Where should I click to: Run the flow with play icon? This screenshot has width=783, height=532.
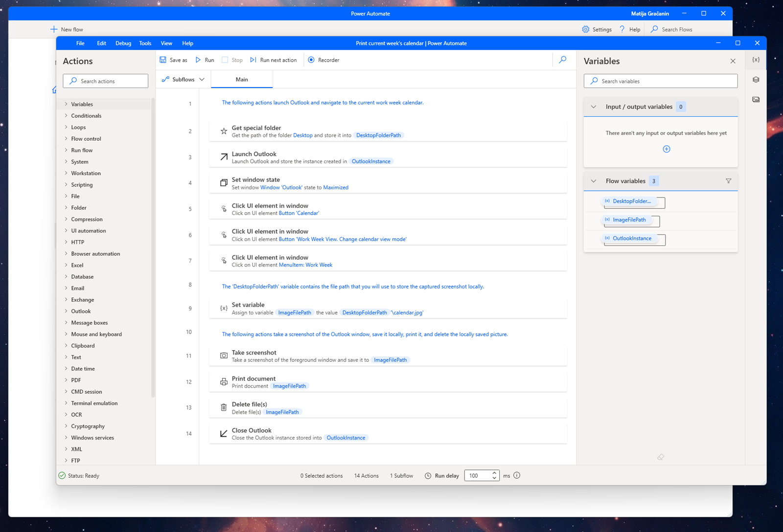pos(198,60)
